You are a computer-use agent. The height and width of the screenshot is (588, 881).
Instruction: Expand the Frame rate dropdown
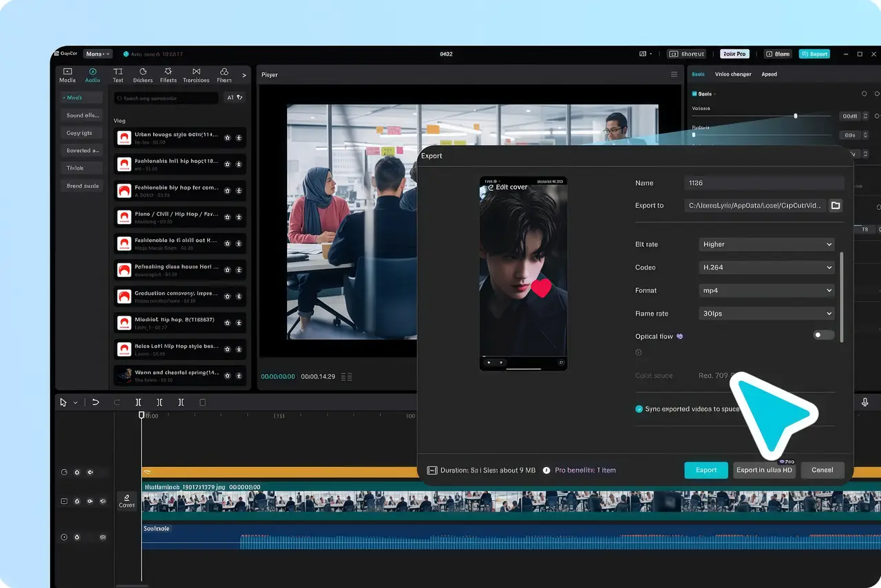point(766,313)
